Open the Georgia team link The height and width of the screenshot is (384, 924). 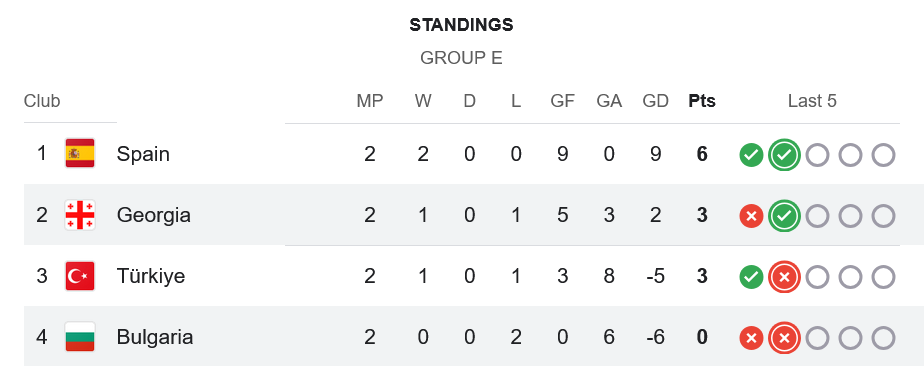(x=154, y=215)
